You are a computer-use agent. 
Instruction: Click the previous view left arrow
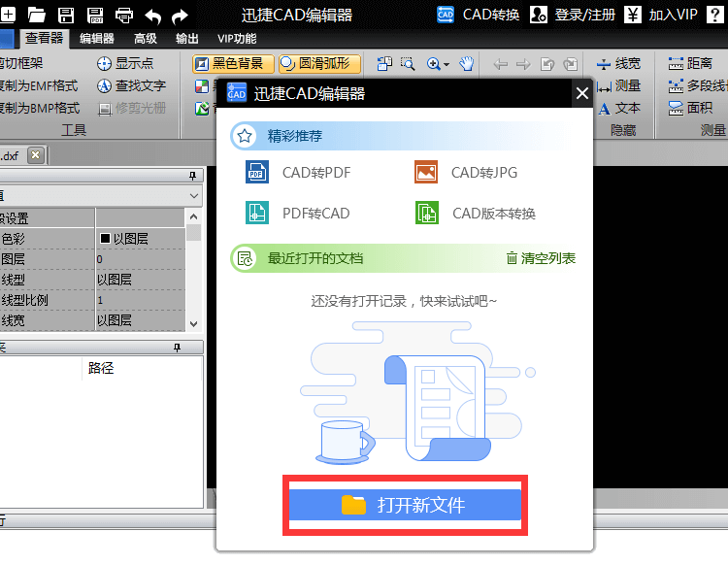pyautogui.click(x=500, y=64)
